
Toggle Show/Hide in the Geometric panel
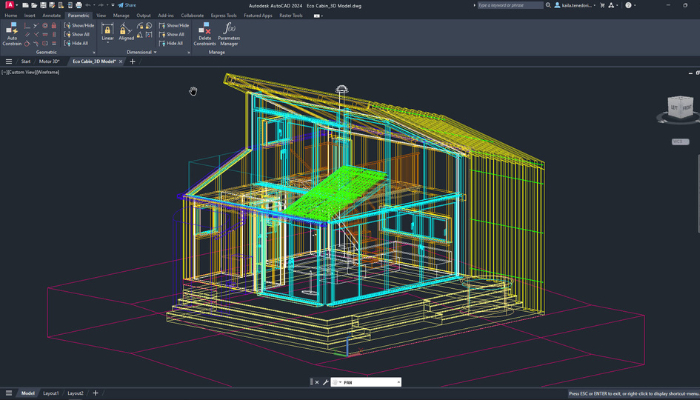tap(79, 25)
